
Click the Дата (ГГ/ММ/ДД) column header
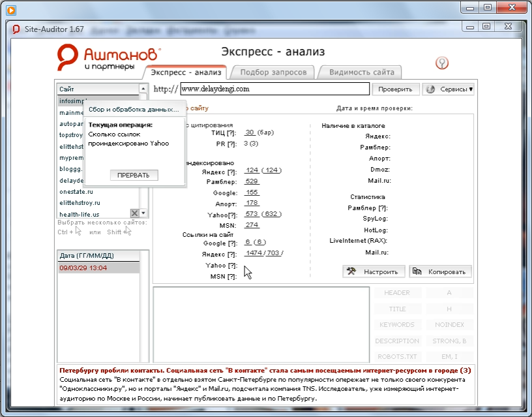[98, 256]
